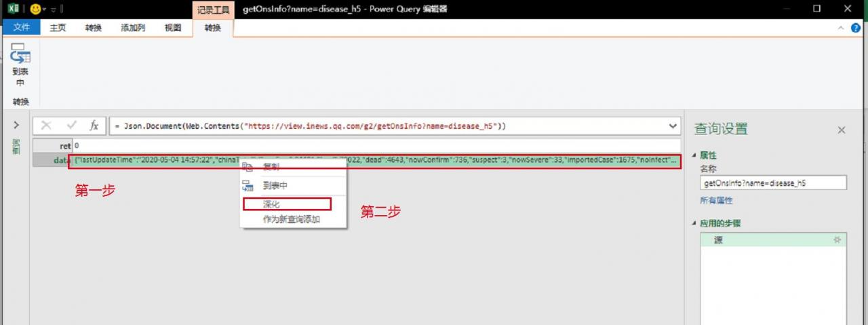Click the 到表中 ribbon icon
Image resolution: width=868 pixels, height=325 pixels.
coord(20,65)
